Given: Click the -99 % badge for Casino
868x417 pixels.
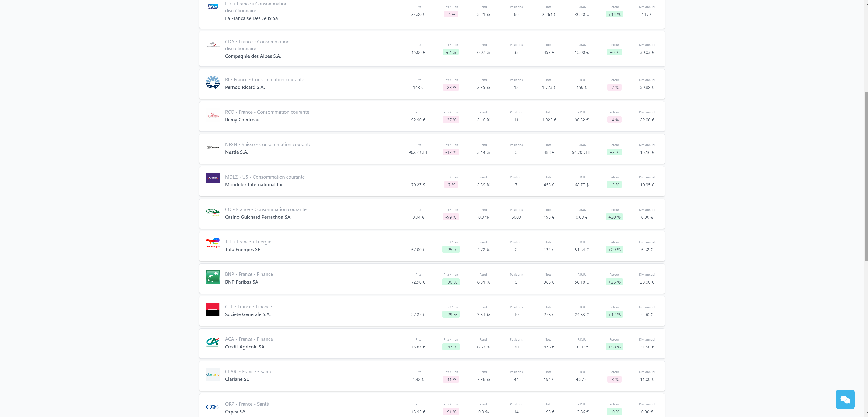Looking at the screenshot, I should [x=450, y=217].
